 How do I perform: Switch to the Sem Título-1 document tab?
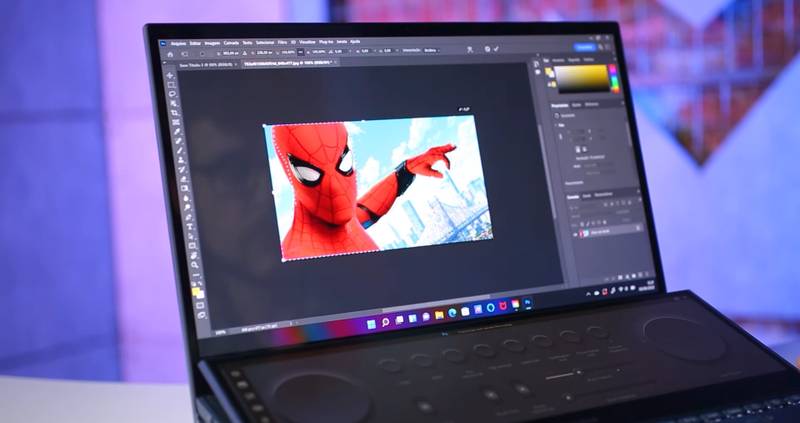[206, 65]
